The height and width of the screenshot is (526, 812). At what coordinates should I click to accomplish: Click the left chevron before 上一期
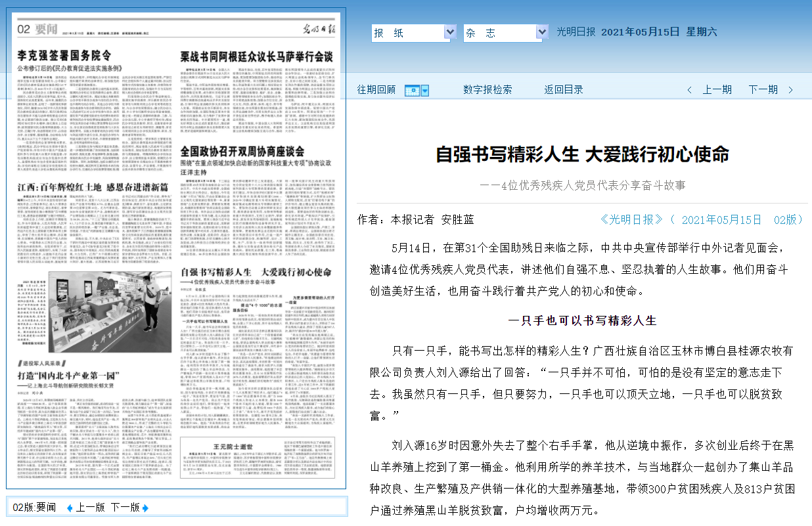point(689,90)
